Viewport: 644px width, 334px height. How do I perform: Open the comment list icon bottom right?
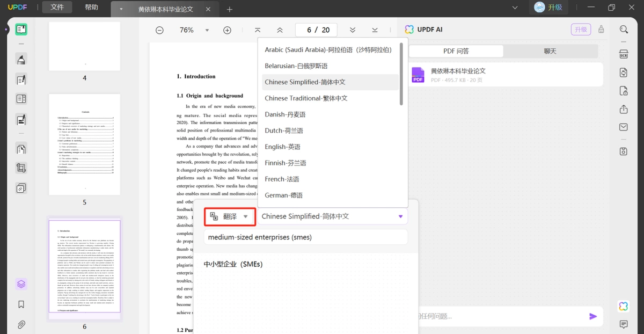(x=624, y=324)
